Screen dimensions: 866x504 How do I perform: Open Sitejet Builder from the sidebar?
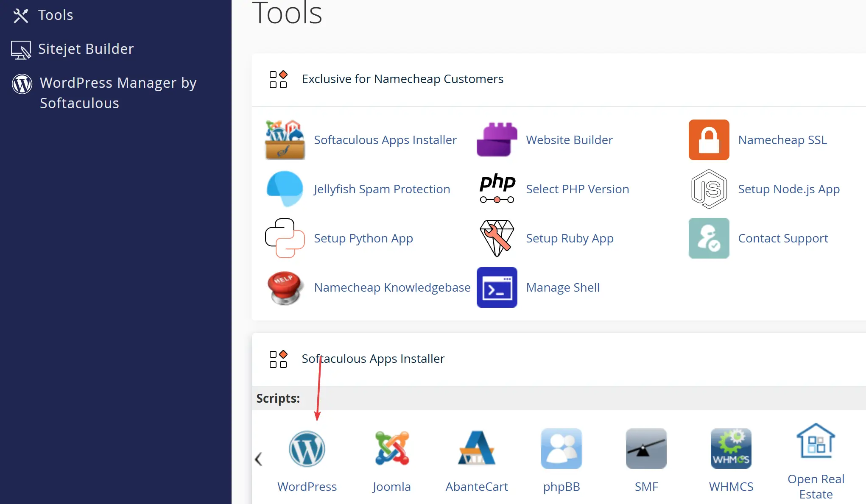tap(86, 49)
